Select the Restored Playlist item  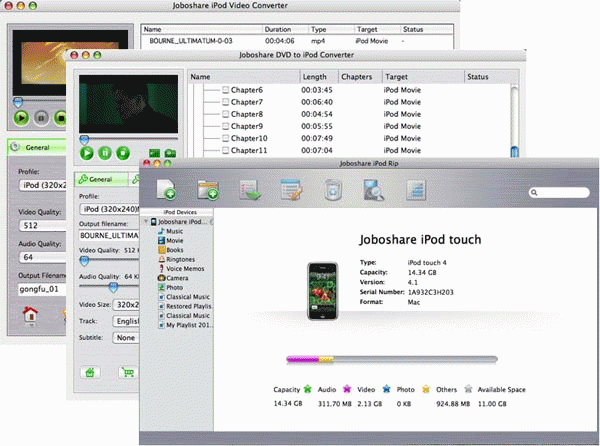(185, 306)
